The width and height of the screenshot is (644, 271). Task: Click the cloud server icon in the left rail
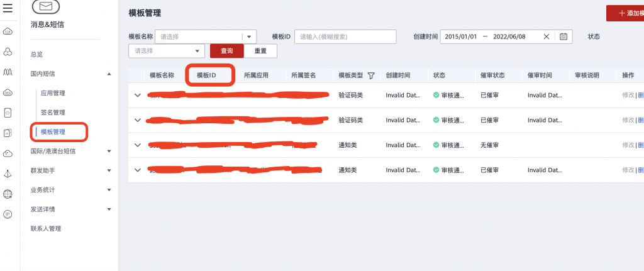pos(8,31)
